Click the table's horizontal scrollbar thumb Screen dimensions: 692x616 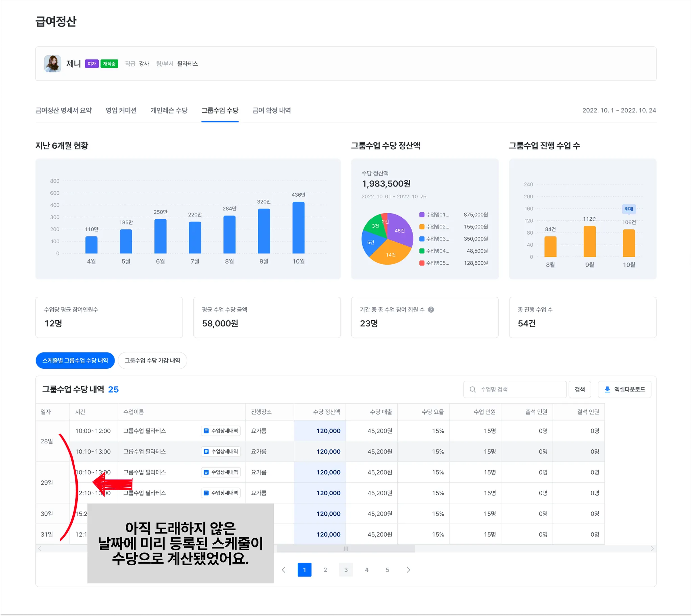click(346, 549)
